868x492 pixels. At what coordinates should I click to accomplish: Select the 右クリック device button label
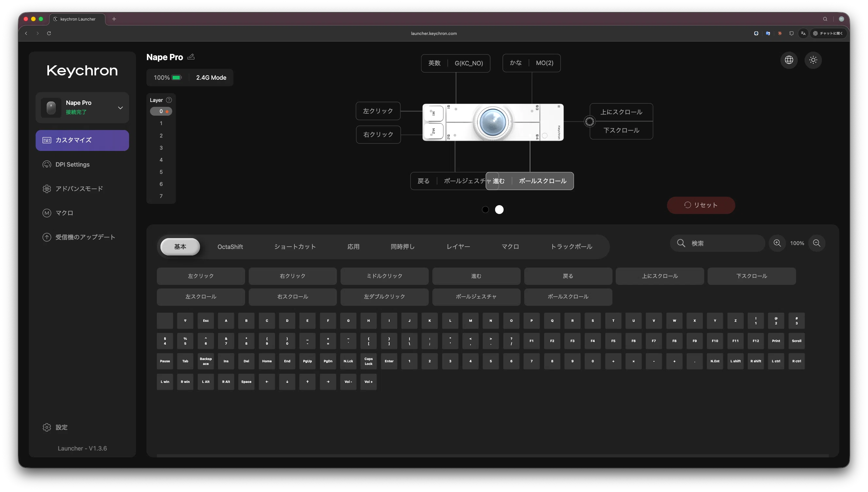378,135
